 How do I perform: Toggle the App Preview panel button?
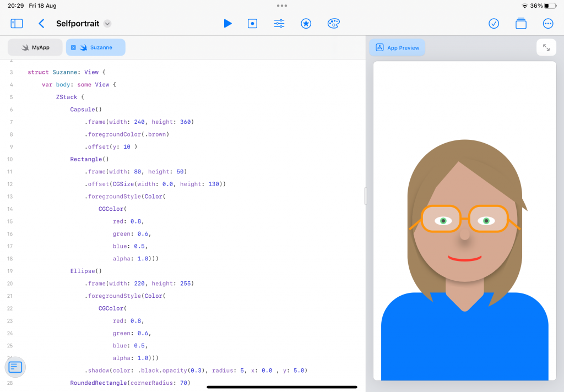pyautogui.click(x=397, y=47)
